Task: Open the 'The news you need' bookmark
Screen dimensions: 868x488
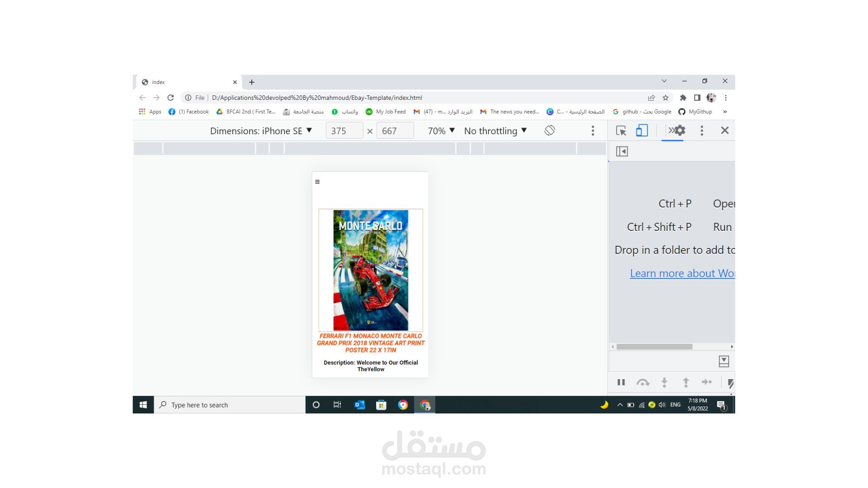Action: (x=509, y=112)
